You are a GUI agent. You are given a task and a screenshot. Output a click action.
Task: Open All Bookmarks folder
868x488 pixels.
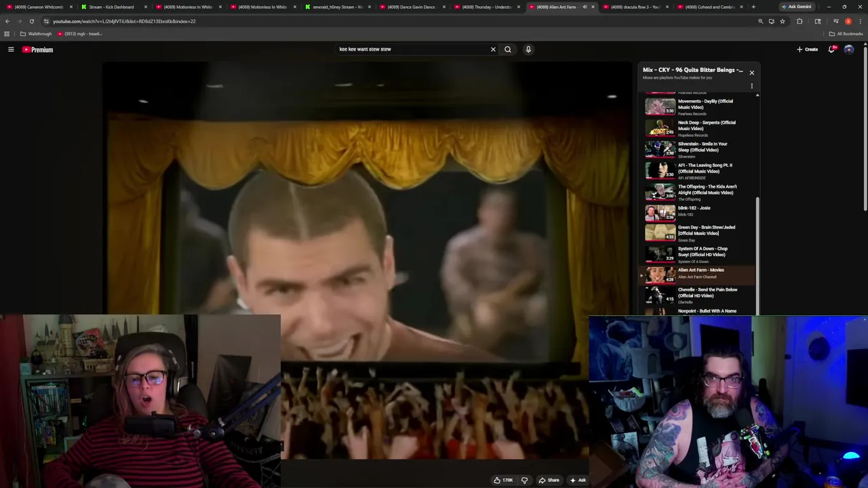[x=846, y=34]
